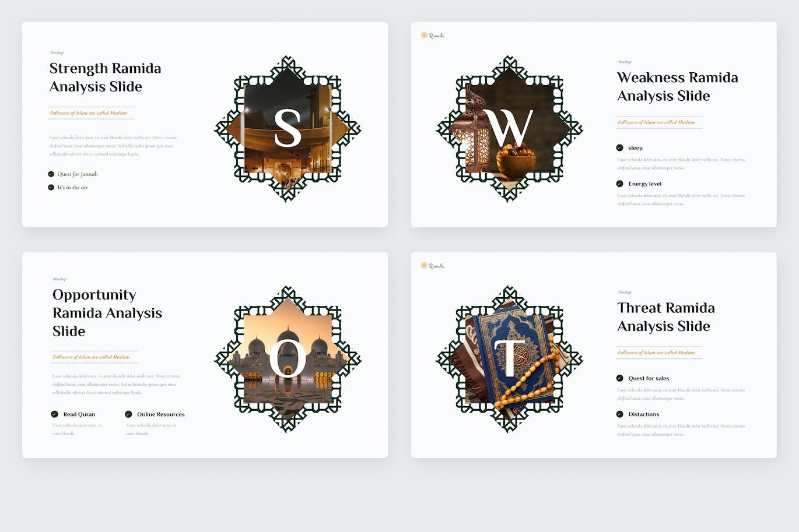Click the Ramida logo on Weakness slide

pos(432,36)
